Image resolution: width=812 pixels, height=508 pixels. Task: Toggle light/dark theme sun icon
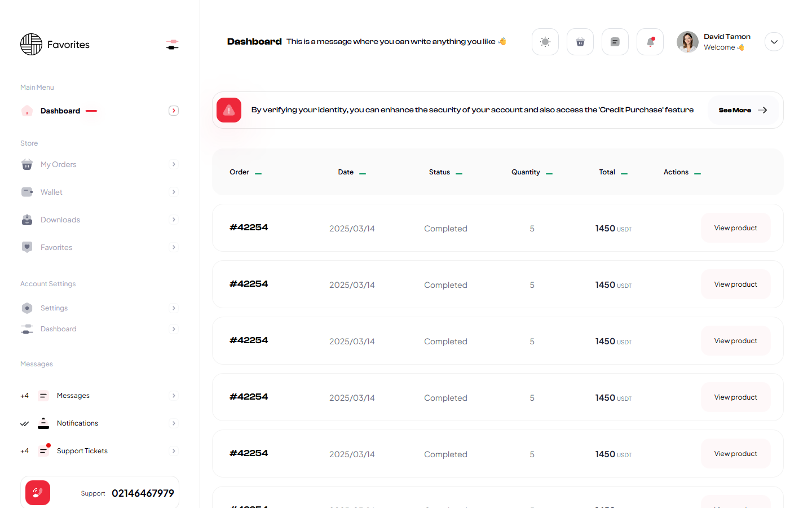tap(545, 42)
